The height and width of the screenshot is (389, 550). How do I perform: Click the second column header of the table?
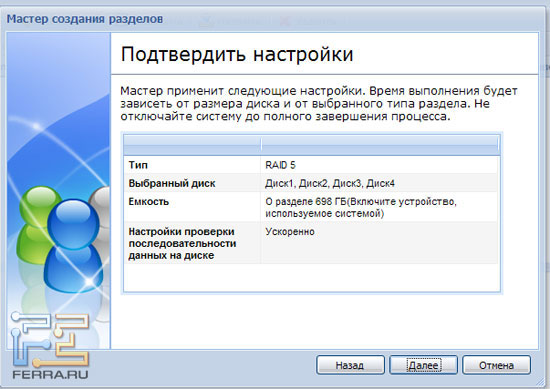pyautogui.click(x=380, y=145)
